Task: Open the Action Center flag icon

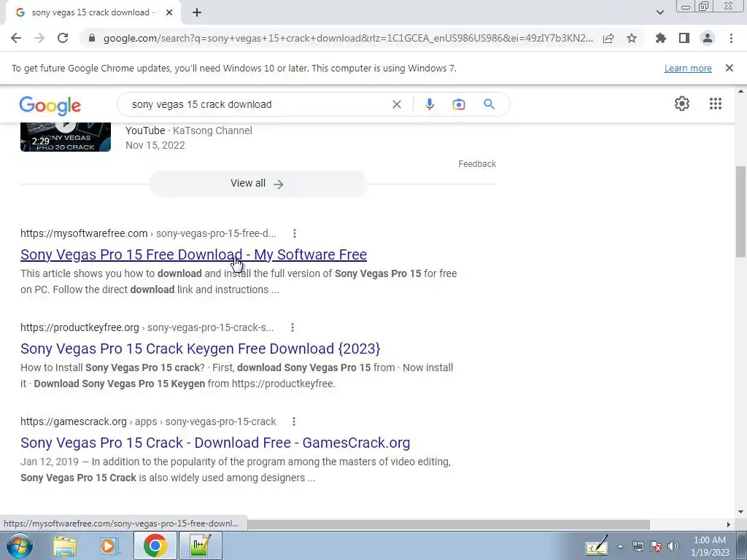Action: [x=656, y=546]
